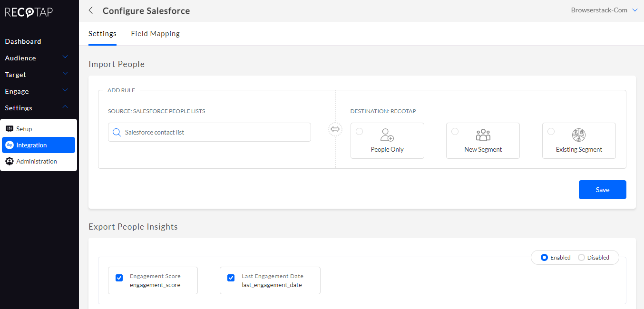Go back using the left arrow icon
This screenshot has width=644, height=309.
(x=91, y=10)
